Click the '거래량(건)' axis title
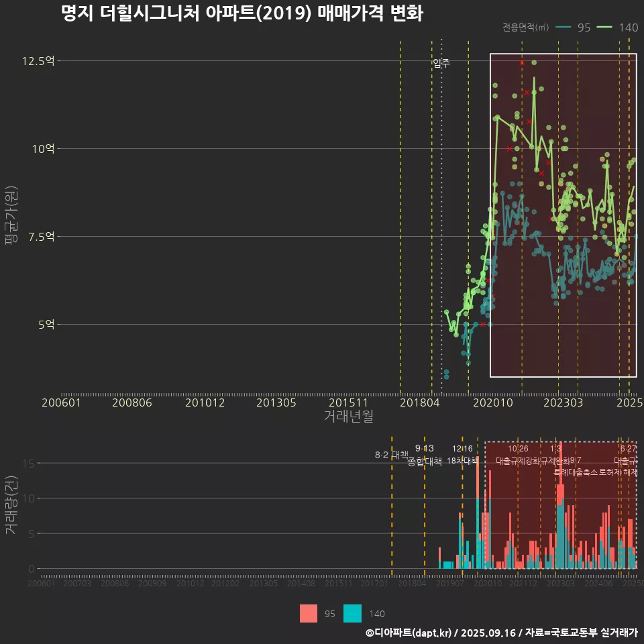Image resolution: width=644 pixels, height=644 pixels. click(x=11, y=504)
